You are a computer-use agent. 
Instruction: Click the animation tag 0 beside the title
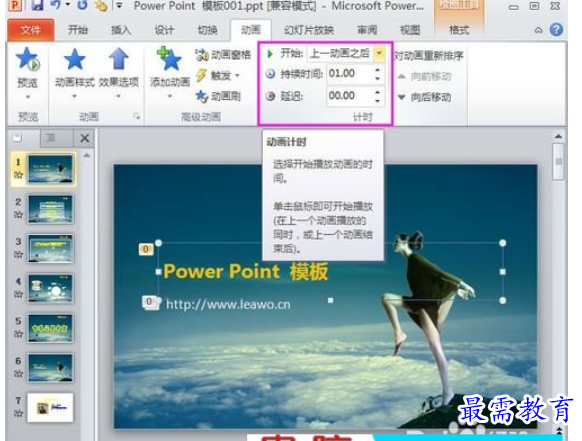tap(146, 249)
